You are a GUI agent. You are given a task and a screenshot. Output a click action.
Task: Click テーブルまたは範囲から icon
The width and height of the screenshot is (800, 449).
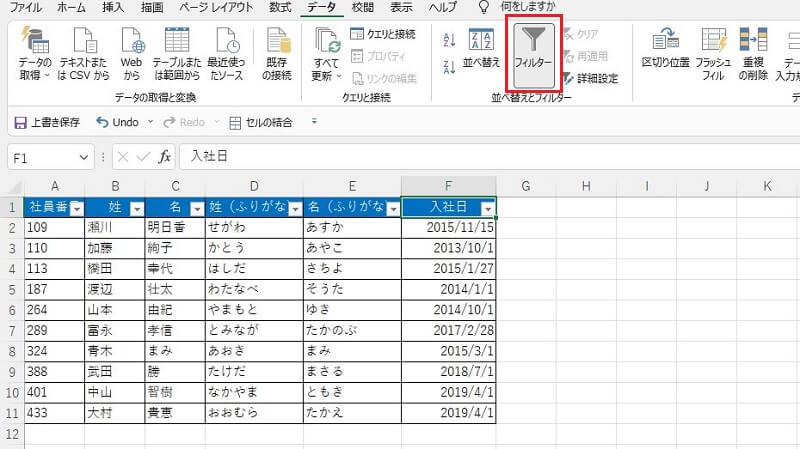(177, 41)
